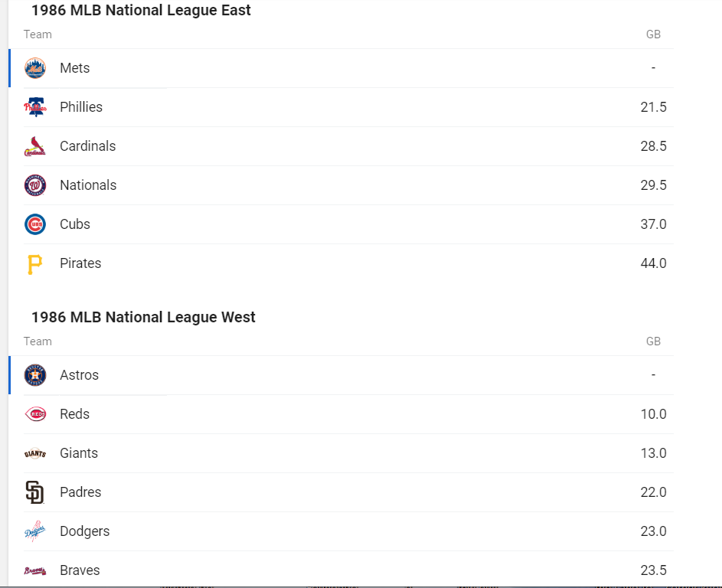
Task: Click the Reds team logo
Action: pyautogui.click(x=35, y=414)
